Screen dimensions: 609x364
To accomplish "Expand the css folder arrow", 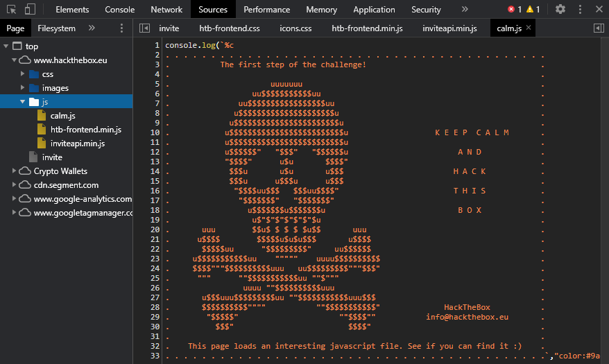I will tap(22, 73).
